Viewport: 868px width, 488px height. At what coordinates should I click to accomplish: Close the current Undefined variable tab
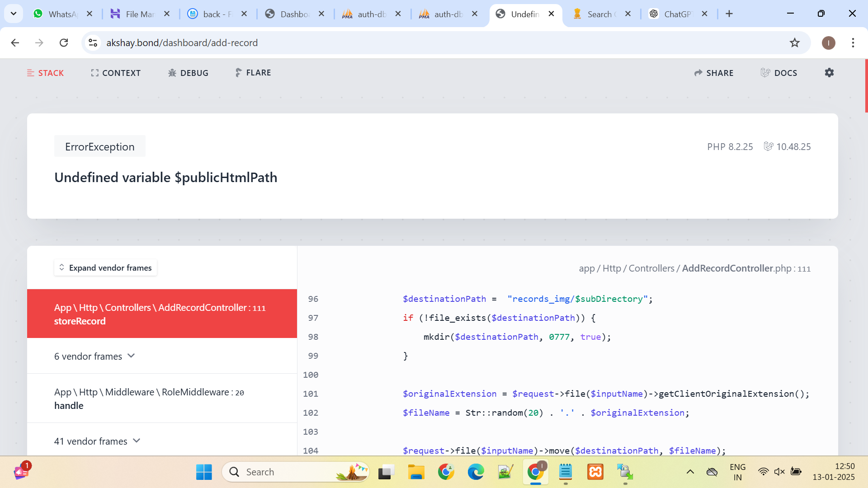tap(551, 14)
